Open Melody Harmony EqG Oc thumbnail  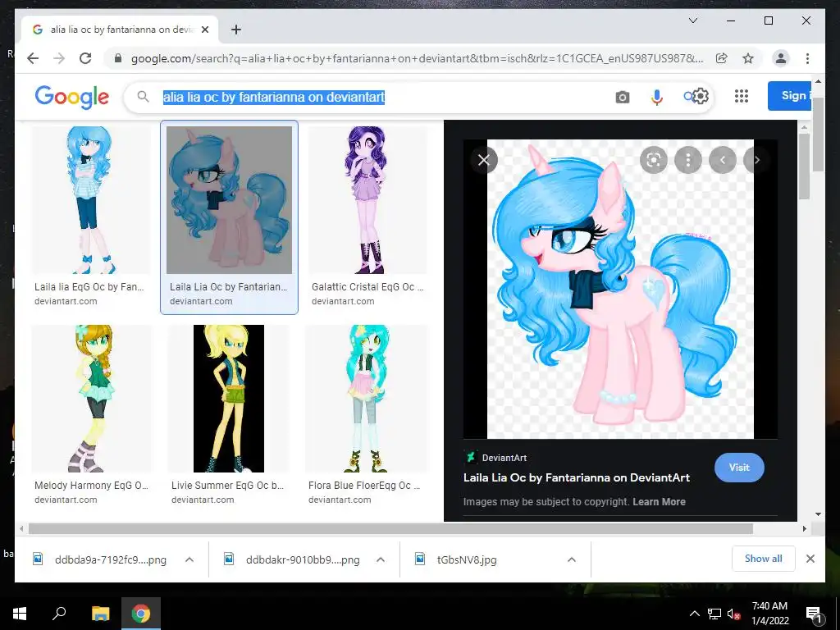pos(90,399)
